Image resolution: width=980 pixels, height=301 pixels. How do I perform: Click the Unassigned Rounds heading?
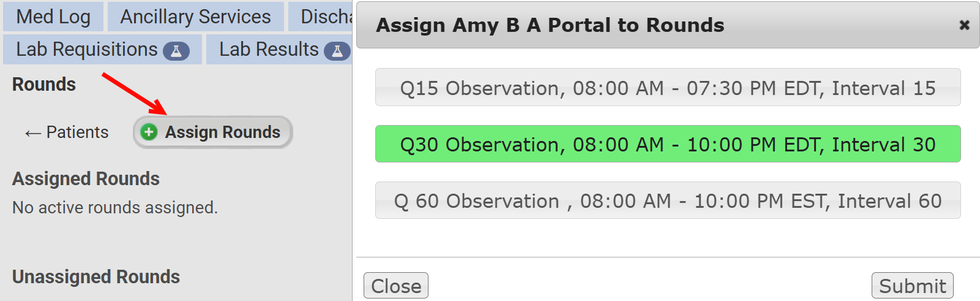coord(96,277)
